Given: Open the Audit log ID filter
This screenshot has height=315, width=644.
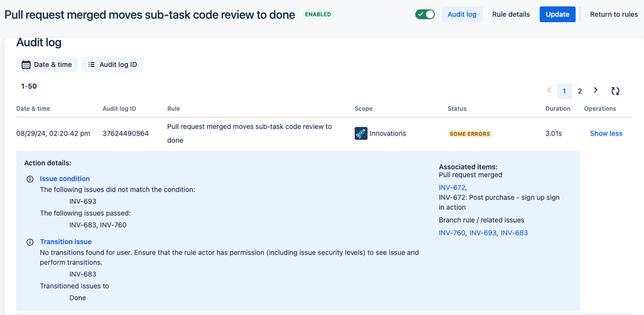Looking at the screenshot, I should tap(112, 65).
